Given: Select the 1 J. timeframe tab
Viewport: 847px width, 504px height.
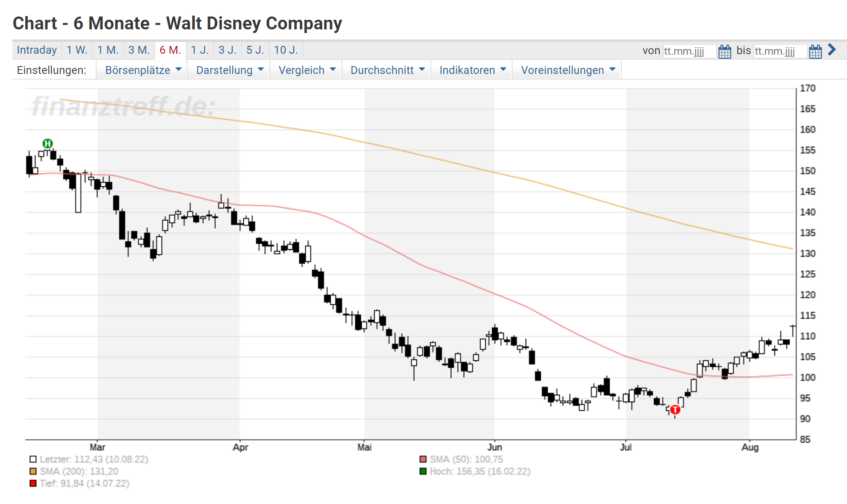Looking at the screenshot, I should click(x=200, y=50).
